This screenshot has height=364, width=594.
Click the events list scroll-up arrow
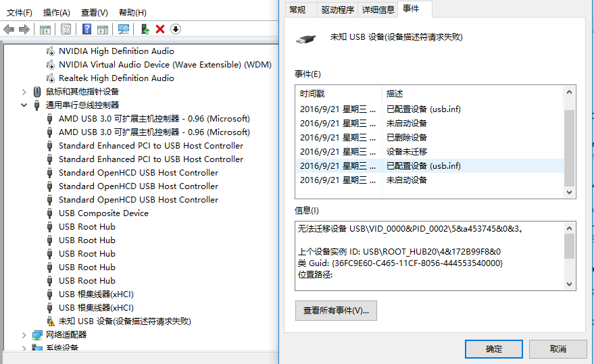tap(569, 92)
